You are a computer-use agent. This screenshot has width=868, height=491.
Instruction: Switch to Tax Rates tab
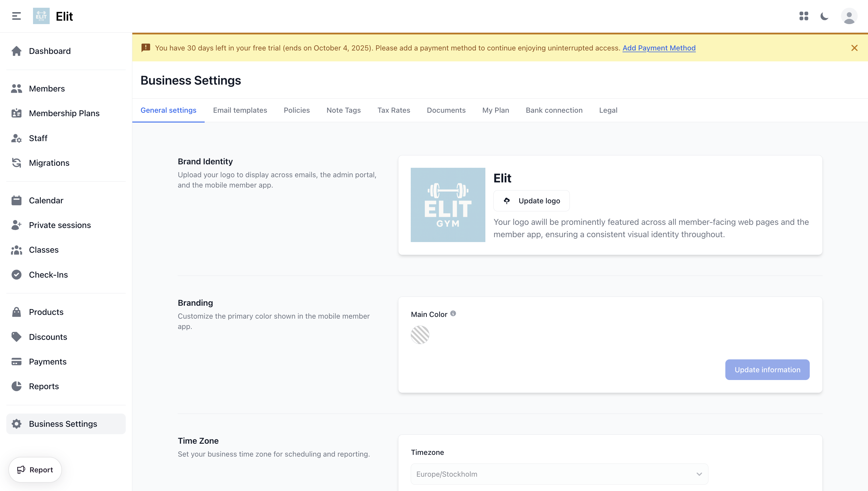click(394, 110)
